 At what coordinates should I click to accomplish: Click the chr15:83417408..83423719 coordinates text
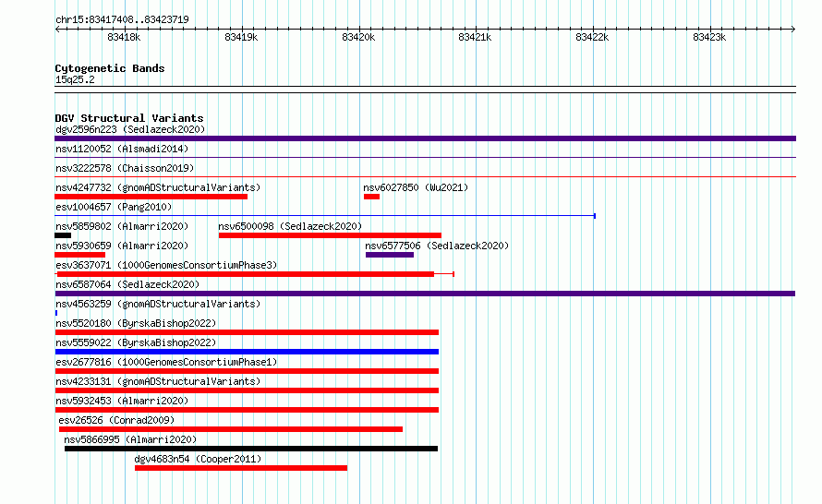tap(122, 19)
